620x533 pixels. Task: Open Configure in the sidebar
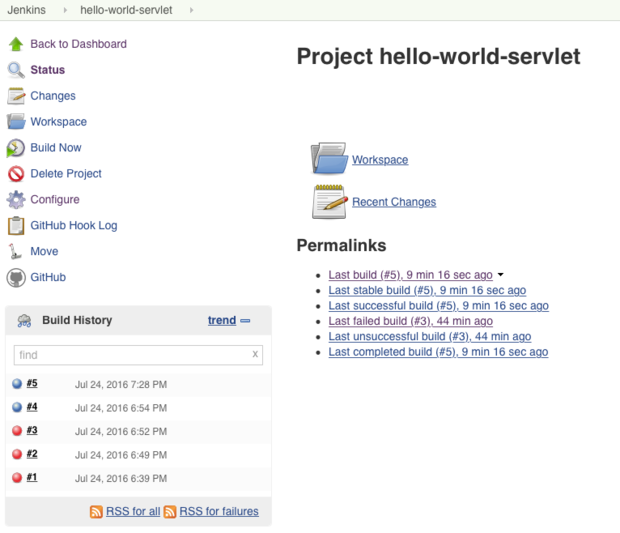coord(55,200)
